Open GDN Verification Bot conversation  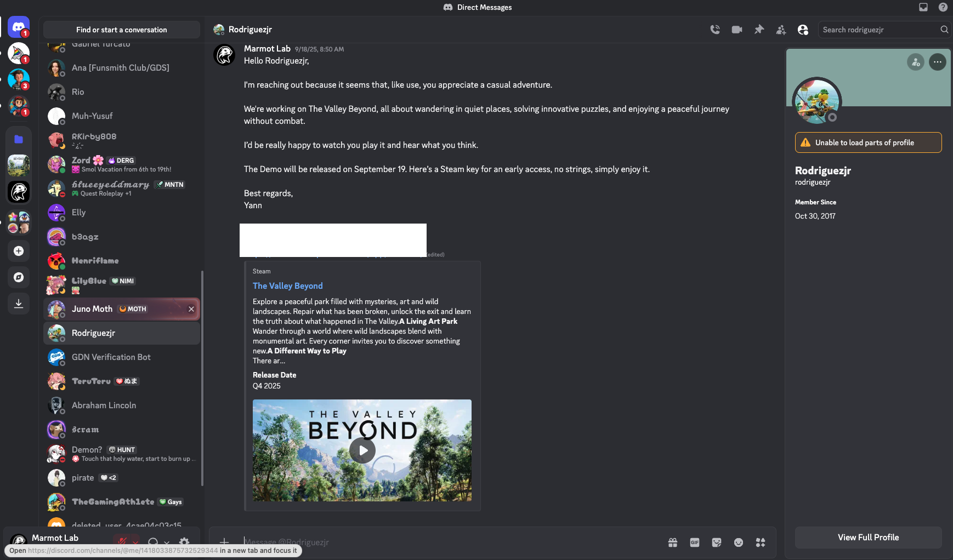[122, 357]
